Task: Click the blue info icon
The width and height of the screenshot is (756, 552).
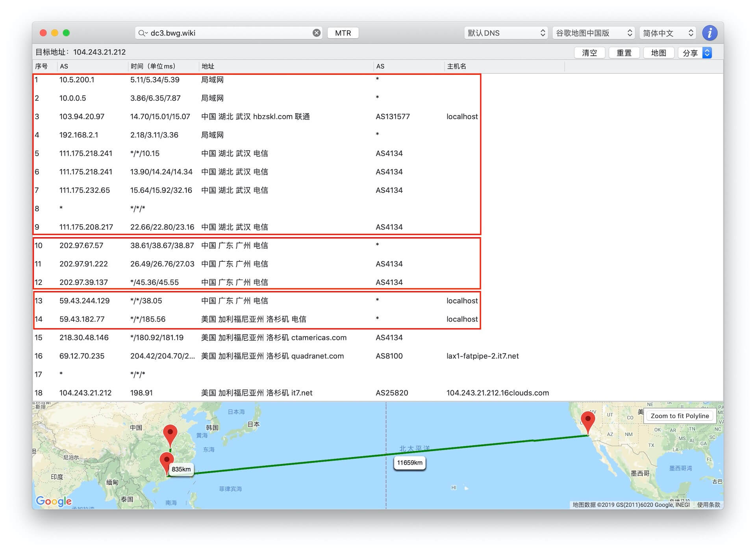Action: pos(710,33)
